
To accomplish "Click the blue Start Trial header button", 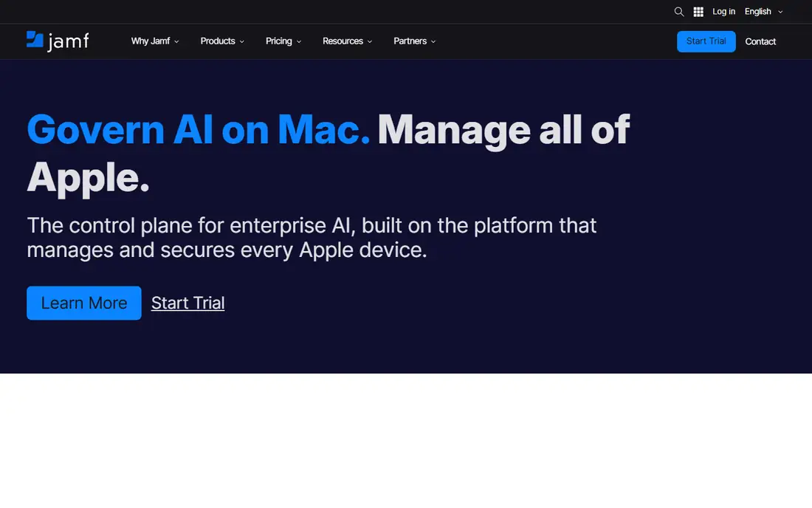I will (x=706, y=41).
